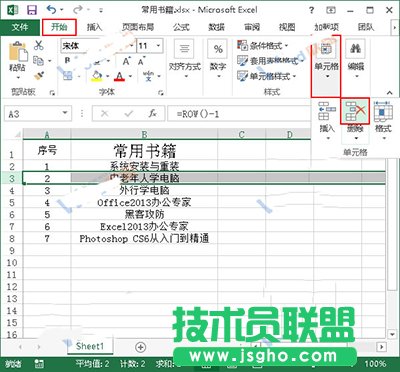Click the Copy icon

(39, 61)
